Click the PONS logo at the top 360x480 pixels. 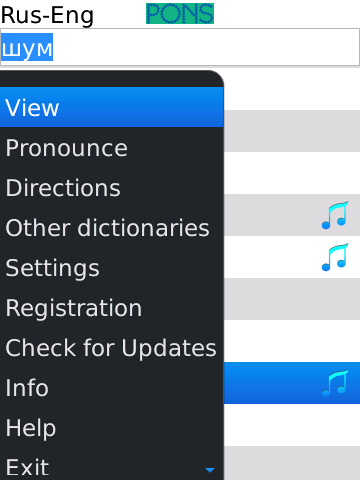tap(180, 13)
